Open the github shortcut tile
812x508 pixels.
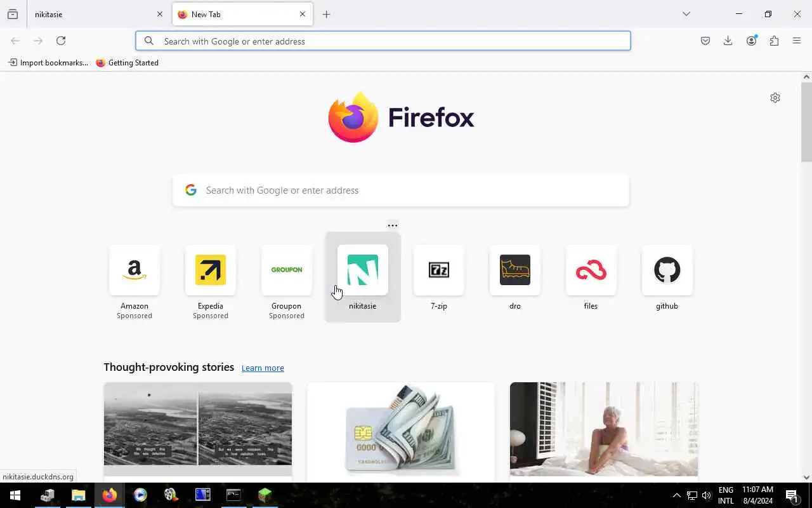pyautogui.click(x=667, y=277)
